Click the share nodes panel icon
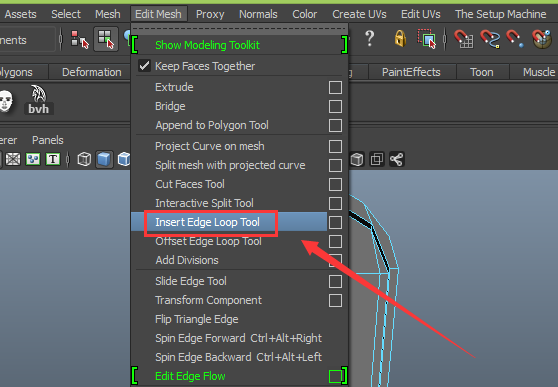Image resolution: width=558 pixels, height=387 pixels. click(x=396, y=159)
